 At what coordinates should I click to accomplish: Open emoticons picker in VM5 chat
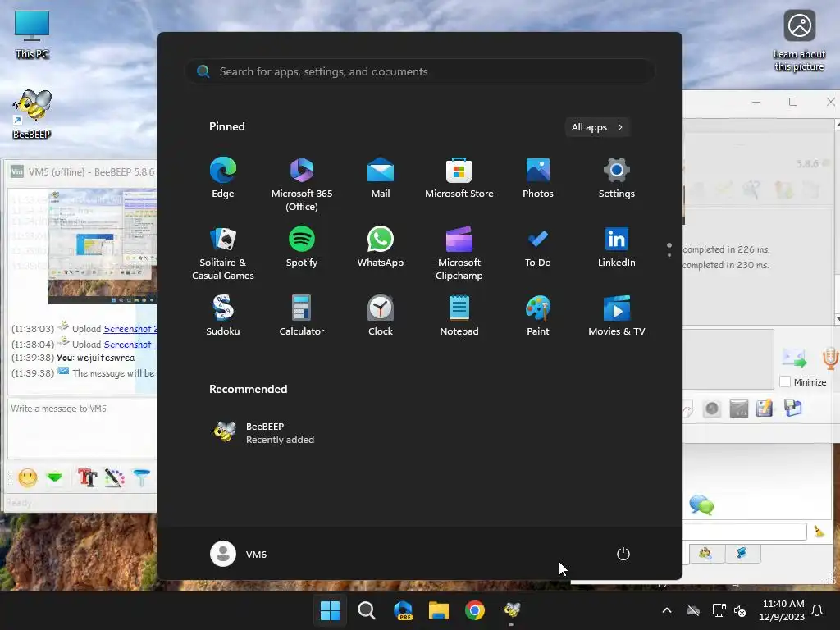[x=28, y=477]
